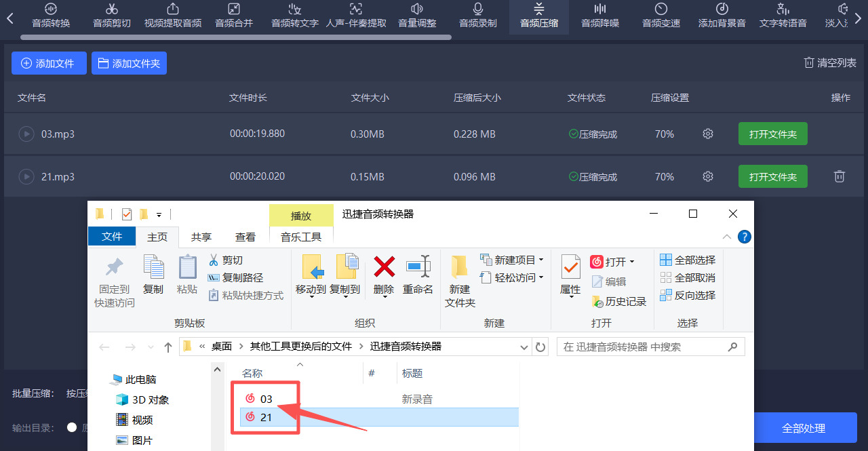868x451 pixels.
Task: Switch to the 共享 ribbon tab
Action: click(x=201, y=237)
